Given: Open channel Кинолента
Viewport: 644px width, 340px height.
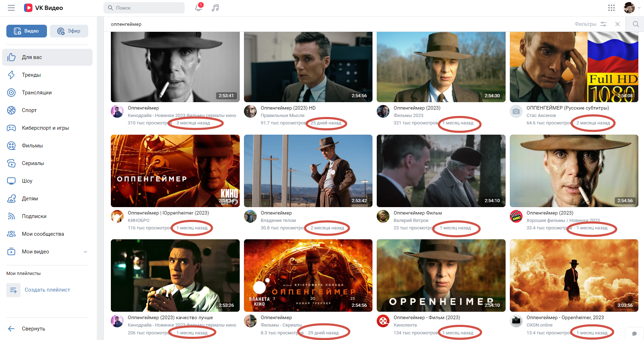Looking at the screenshot, I should pyautogui.click(x=405, y=325).
